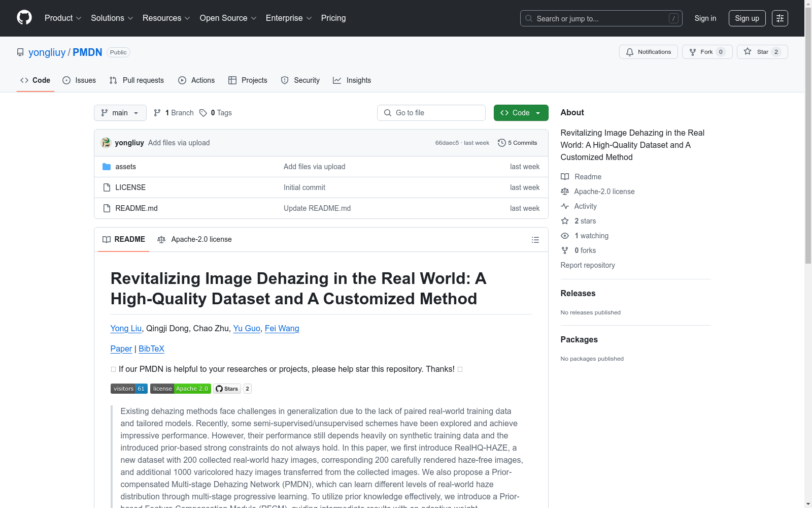Expand the Open Source menu
This screenshot has width=812, height=508.
[228, 18]
